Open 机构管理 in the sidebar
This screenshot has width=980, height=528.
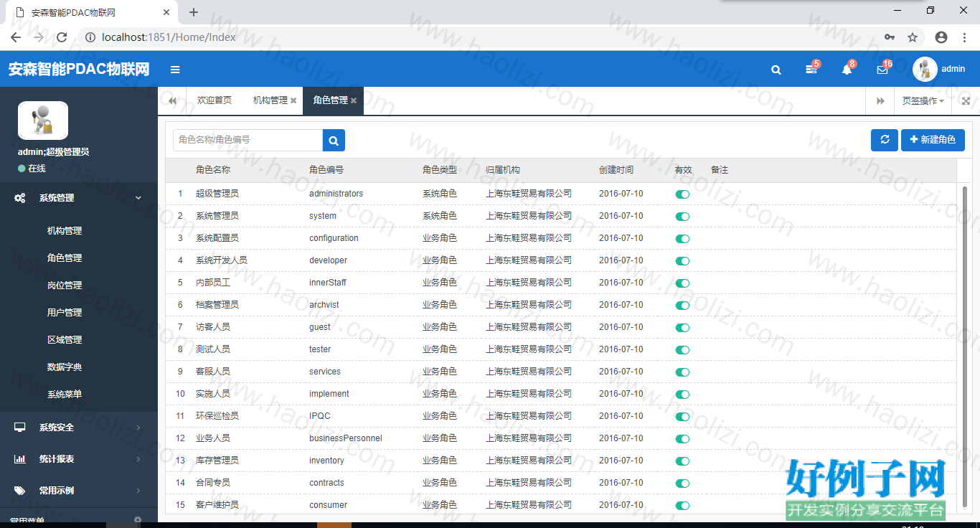click(x=65, y=231)
